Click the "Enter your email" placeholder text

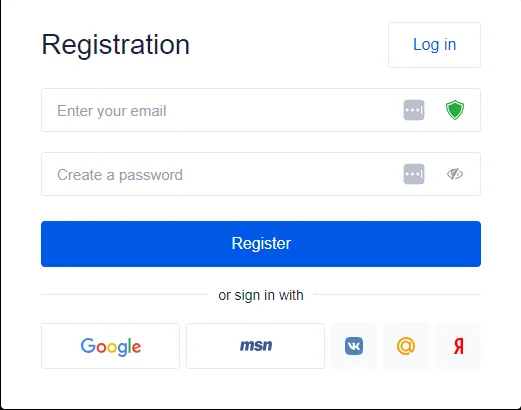tap(112, 111)
